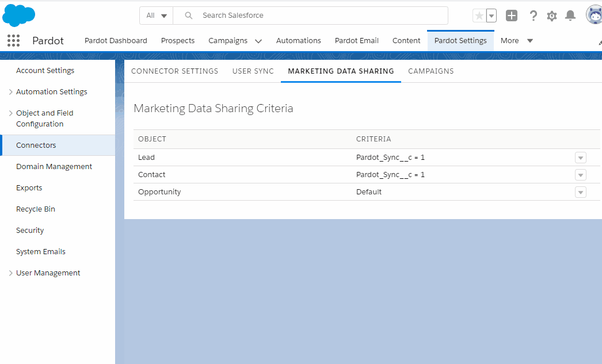Click the Salesforce cloud logo

18,16
